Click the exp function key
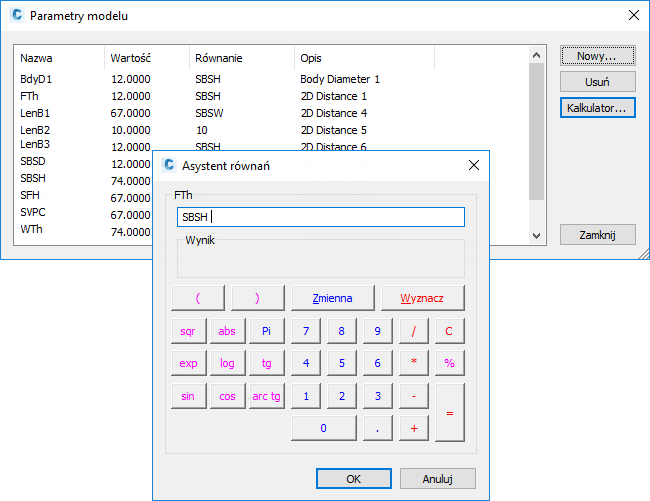This screenshot has width=650, height=501. click(188, 363)
